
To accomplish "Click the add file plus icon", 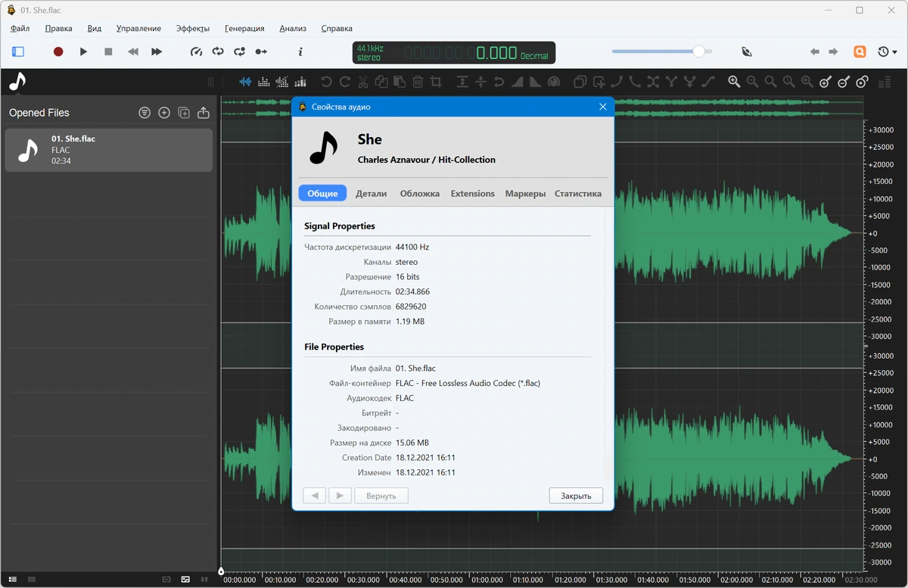I will (164, 113).
